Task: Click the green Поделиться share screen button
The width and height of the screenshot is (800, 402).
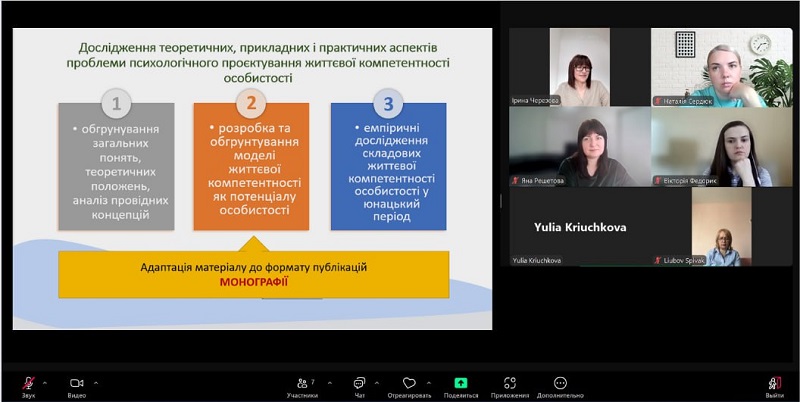Action: (460, 383)
